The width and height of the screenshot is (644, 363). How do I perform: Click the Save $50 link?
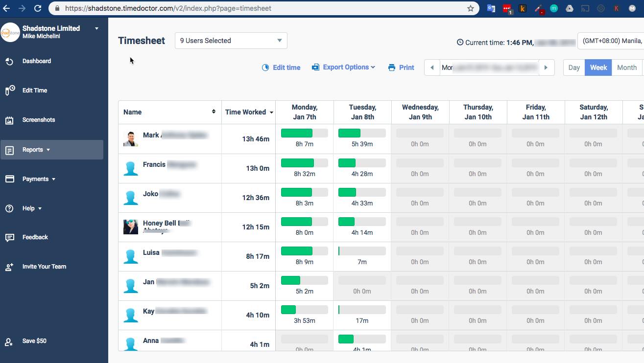[34, 341]
